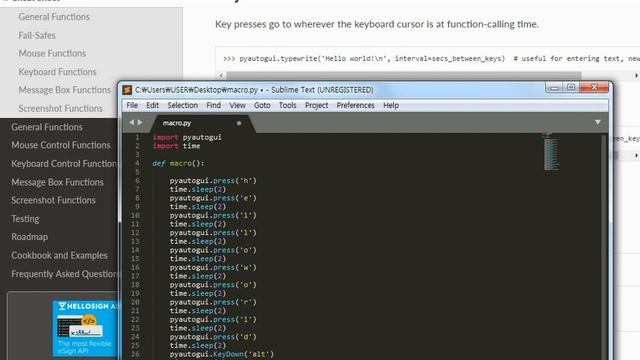Open the Find menu
This screenshot has height=360, width=640.
[x=213, y=105]
